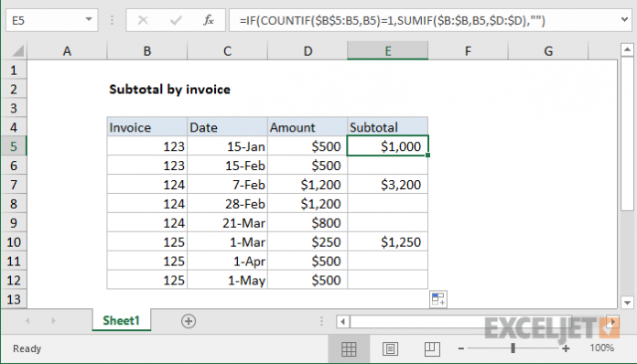Click the Insert Function fx icon
The width and height of the screenshot is (637, 364).
pos(209,20)
